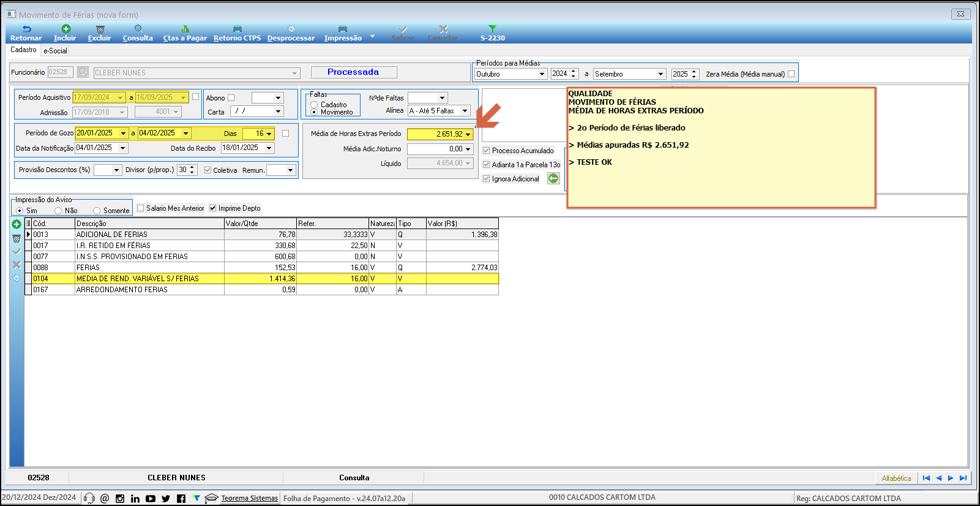Toggle the Abono checkbox

click(231, 98)
